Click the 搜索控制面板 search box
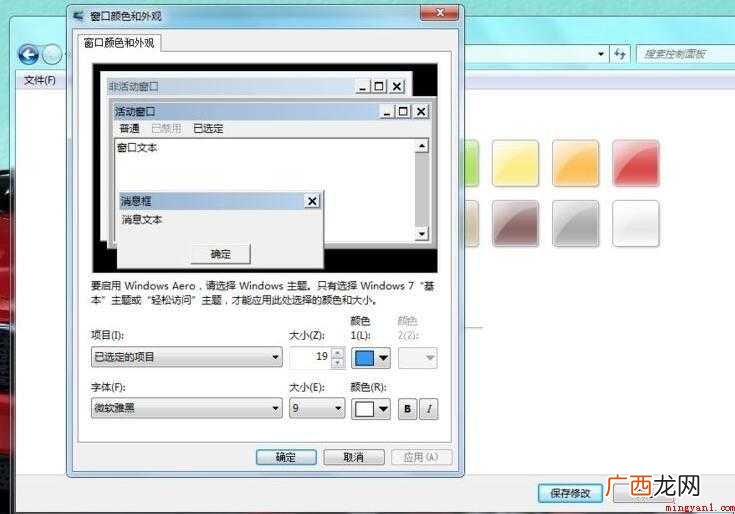The image size is (735, 514). pos(683,54)
